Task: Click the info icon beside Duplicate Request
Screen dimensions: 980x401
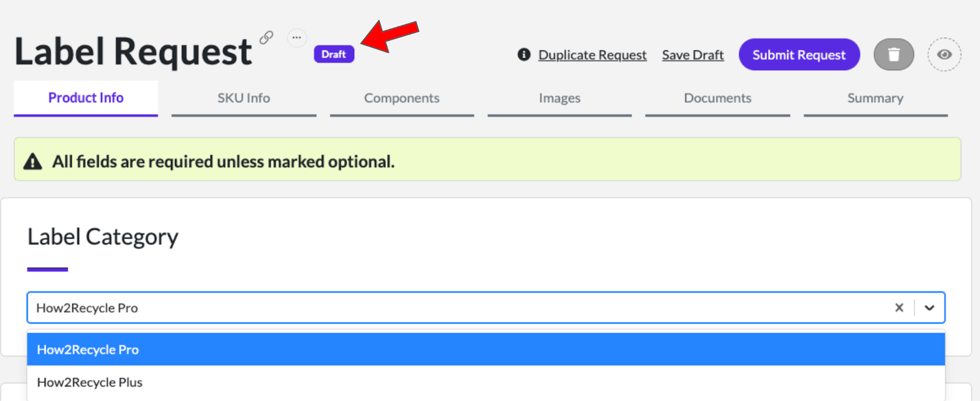Action: coord(524,55)
